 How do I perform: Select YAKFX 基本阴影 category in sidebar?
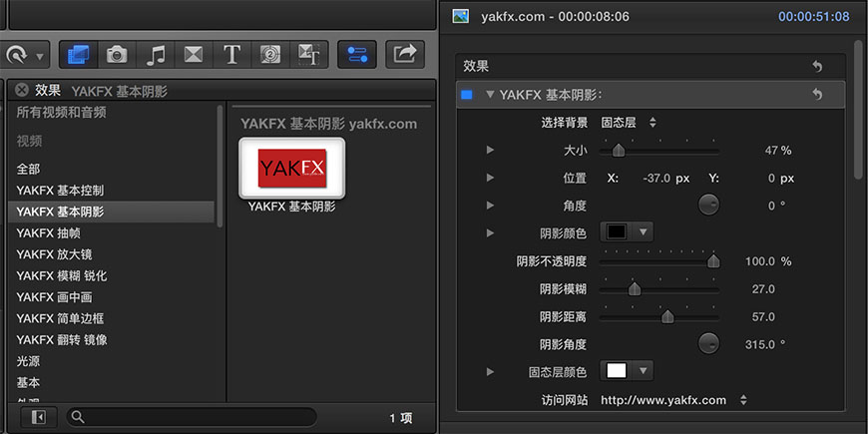[x=111, y=212]
